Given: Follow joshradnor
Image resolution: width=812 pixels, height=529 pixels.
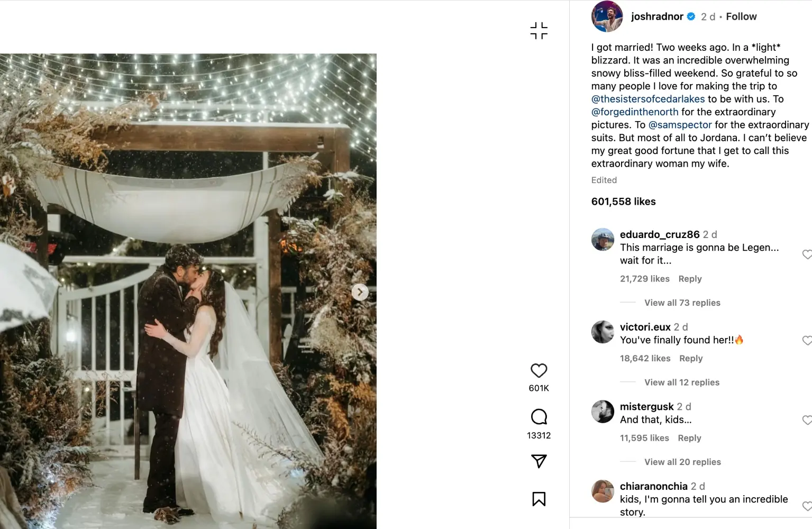Looking at the screenshot, I should click(741, 16).
